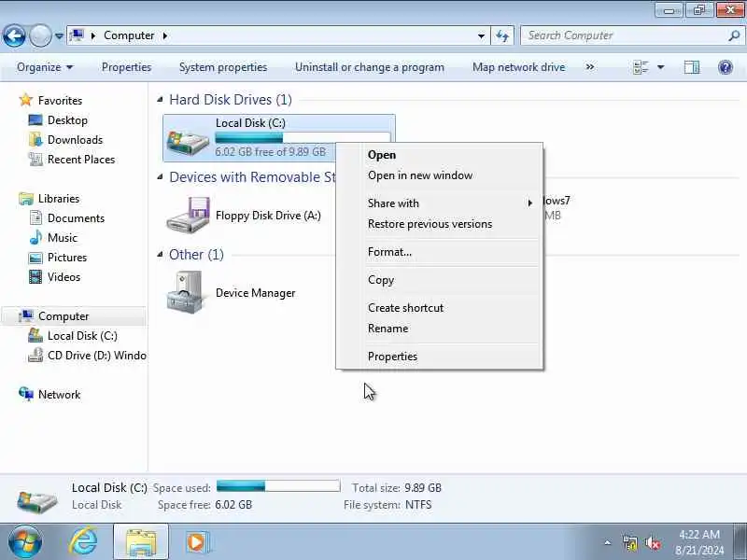This screenshot has width=747, height=560.
Task: Open recent pages dropdown beside navigation arrows
Action: click(x=59, y=35)
